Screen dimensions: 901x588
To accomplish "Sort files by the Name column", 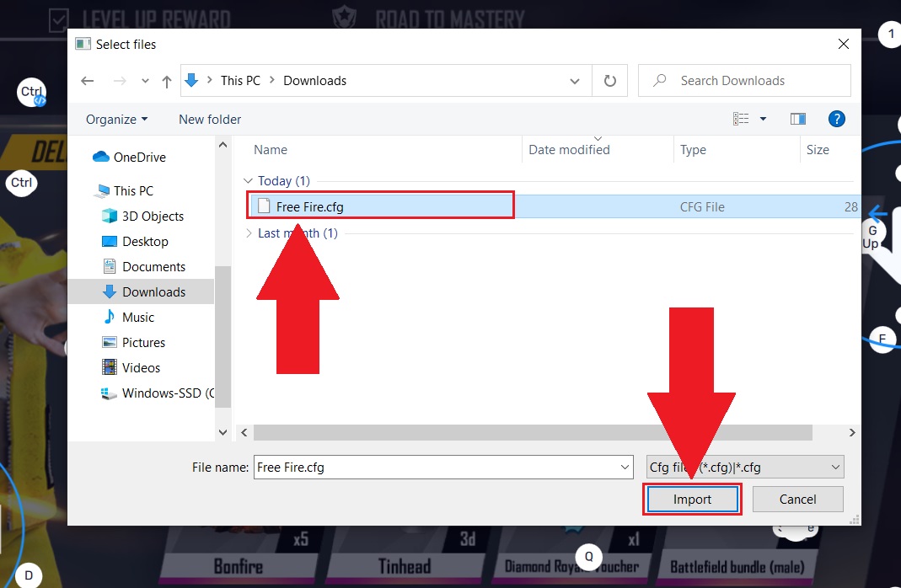I will [270, 150].
